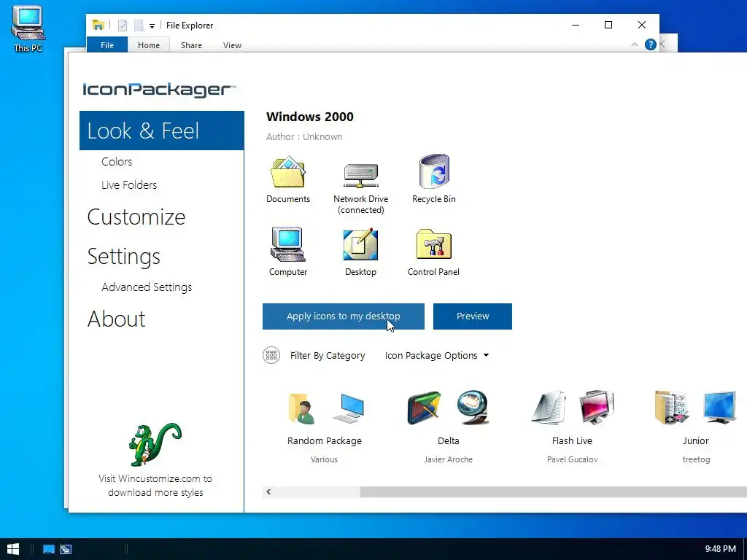
Task: Click the Pavel Gucalov author name
Action: 572,459
